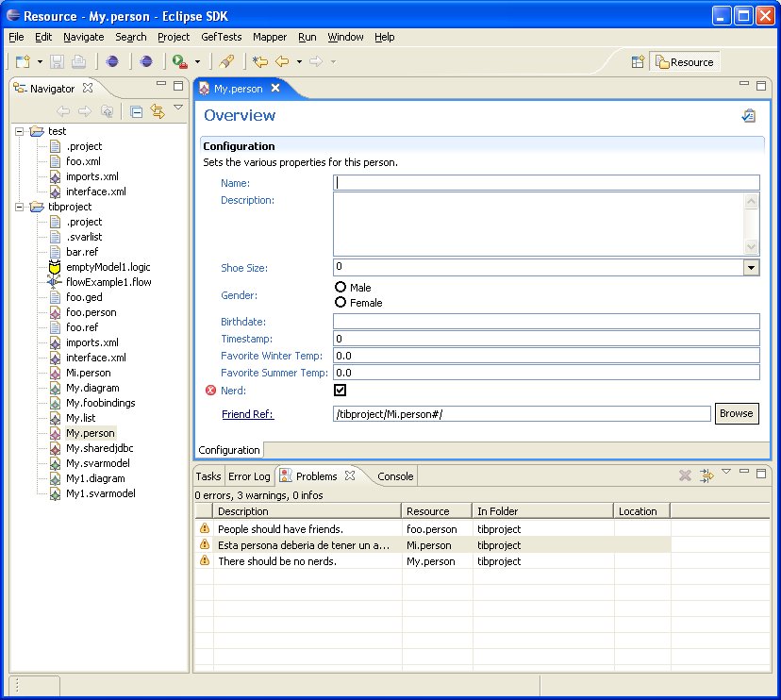Screen dimensions: 781x700
Task: Collapse the tibproject folder tree
Action: [20, 207]
